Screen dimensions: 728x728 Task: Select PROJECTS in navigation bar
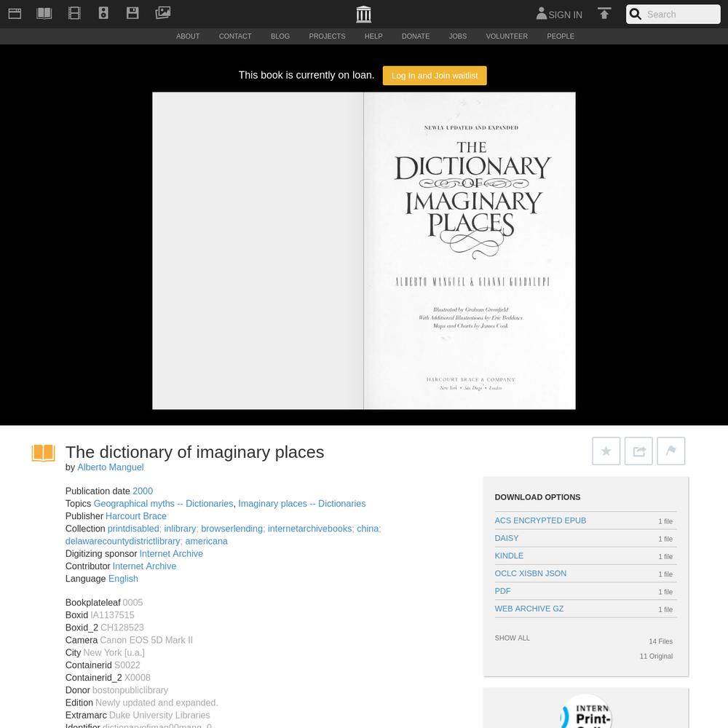pyautogui.click(x=328, y=36)
